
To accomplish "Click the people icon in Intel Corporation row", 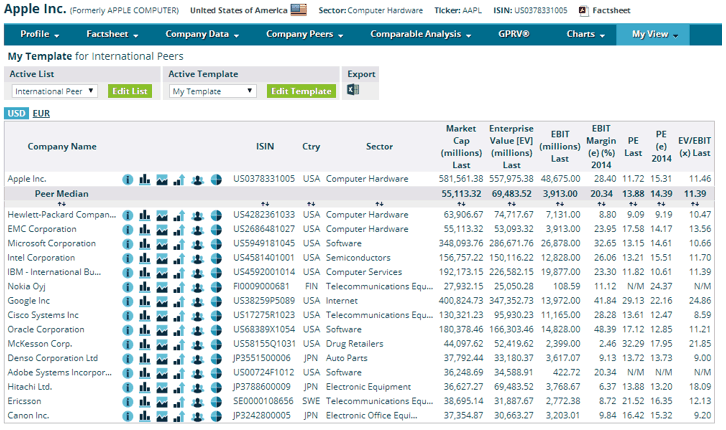I will [x=198, y=259].
